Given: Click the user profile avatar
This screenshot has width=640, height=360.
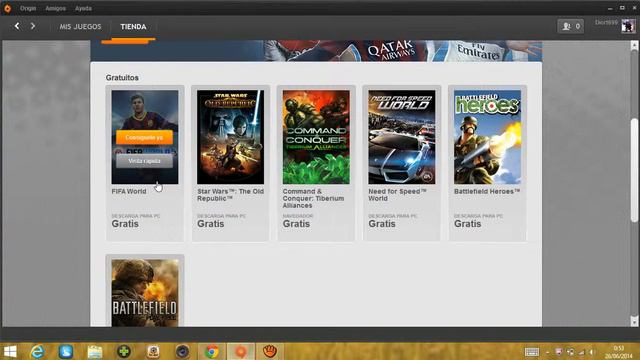Looking at the screenshot, I should coord(628,26).
